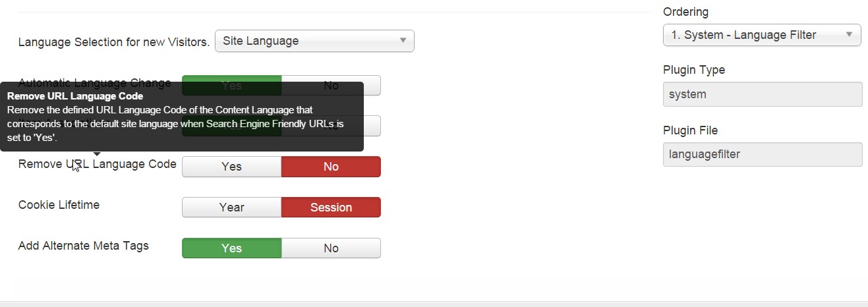Select No for Remove URL Language Code
The height and width of the screenshot is (307, 868).
pos(331,167)
